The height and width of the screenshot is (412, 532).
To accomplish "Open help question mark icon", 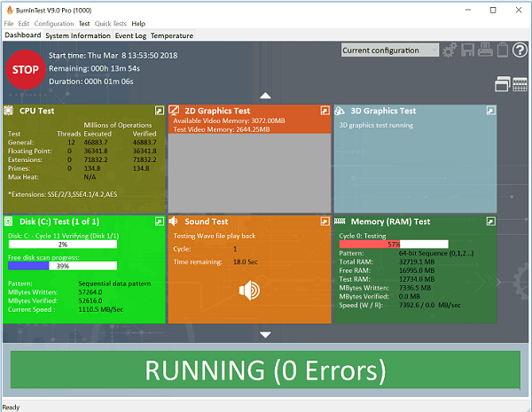I will click(520, 51).
